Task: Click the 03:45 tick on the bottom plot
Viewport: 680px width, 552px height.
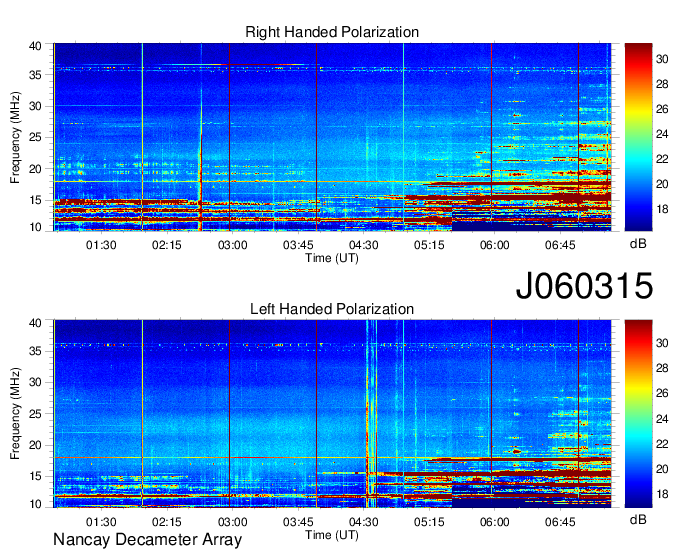Action: (298, 522)
